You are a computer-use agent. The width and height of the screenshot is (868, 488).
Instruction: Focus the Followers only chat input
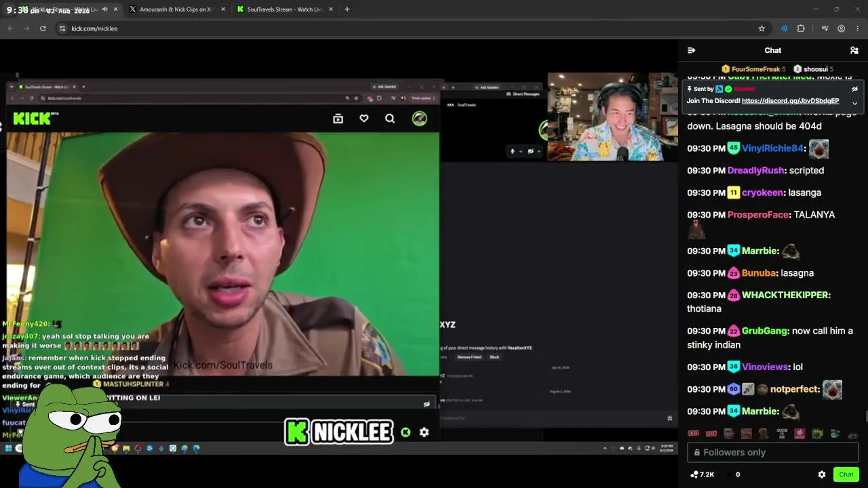click(773, 452)
